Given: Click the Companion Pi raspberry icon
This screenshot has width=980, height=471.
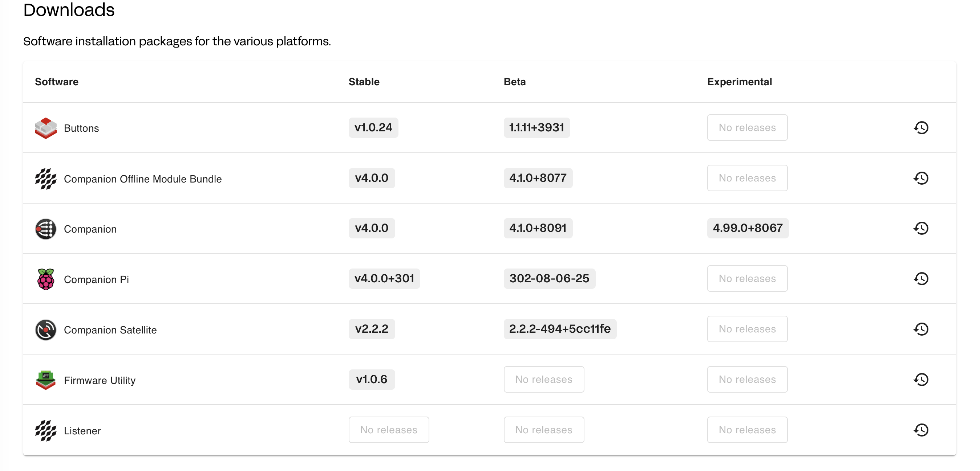Looking at the screenshot, I should coord(46,279).
